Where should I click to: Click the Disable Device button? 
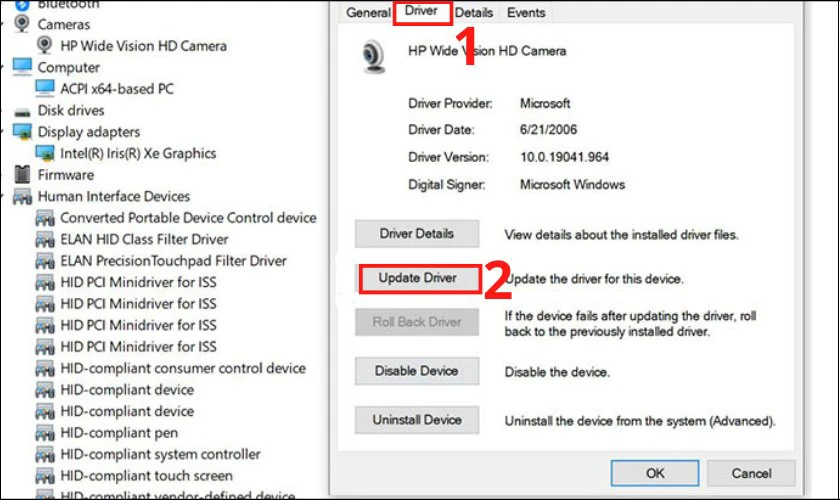point(417,371)
